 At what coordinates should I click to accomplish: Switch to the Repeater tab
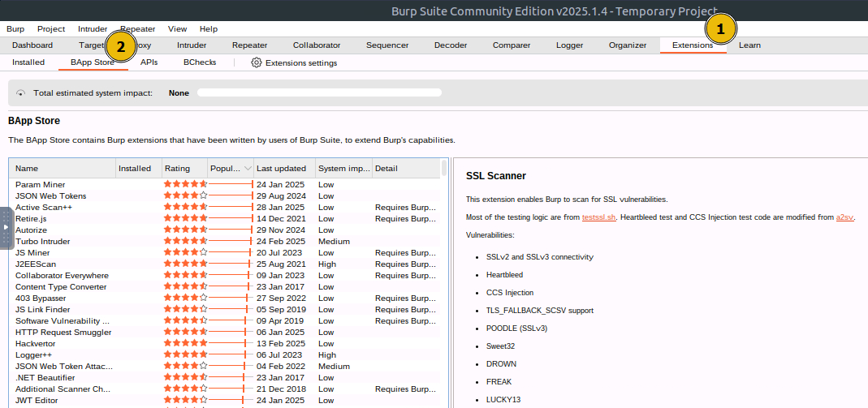coord(249,45)
